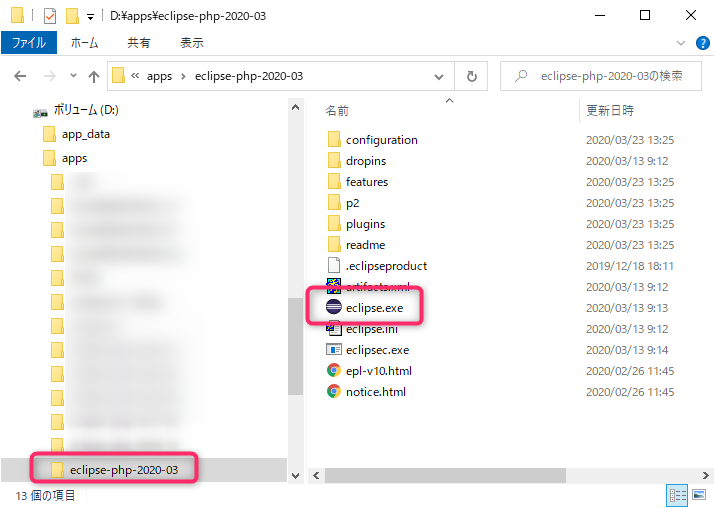
Task: Click the search magnifier icon
Action: [521, 76]
